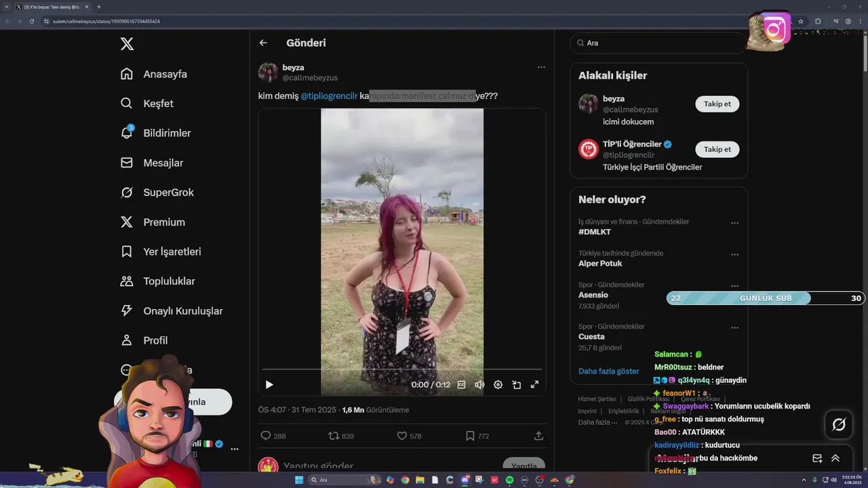Open a new browser tab

[99, 7]
